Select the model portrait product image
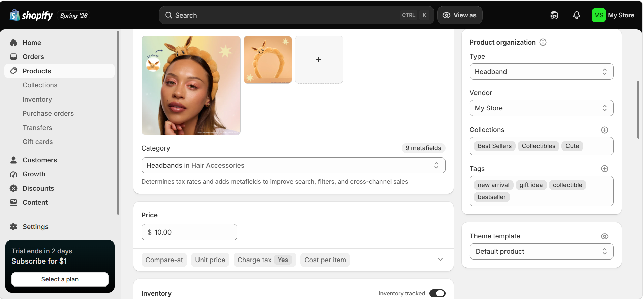The width and height of the screenshot is (644, 300). tap(191, 85)
